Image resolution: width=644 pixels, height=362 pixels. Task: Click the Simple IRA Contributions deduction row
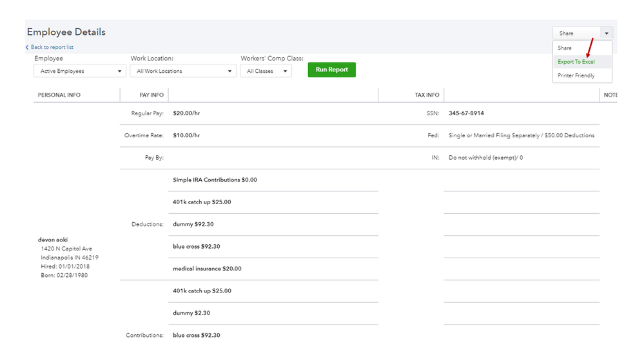(x=215, y=180)
